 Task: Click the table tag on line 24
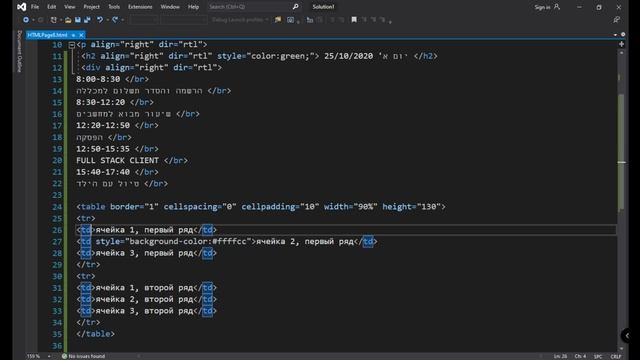point(93,207)
